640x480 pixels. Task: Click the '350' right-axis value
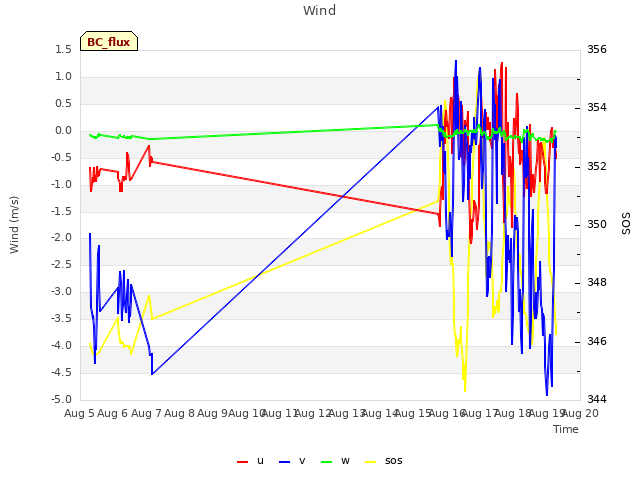[x=597, y=224]
